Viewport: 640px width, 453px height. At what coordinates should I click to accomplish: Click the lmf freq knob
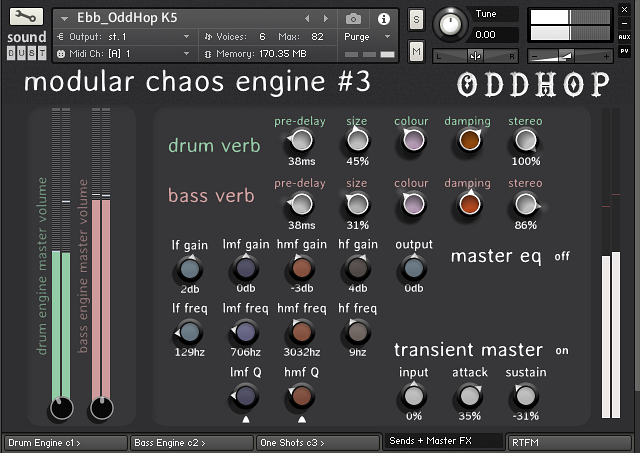pyautogui.click(x=245, y=332)
